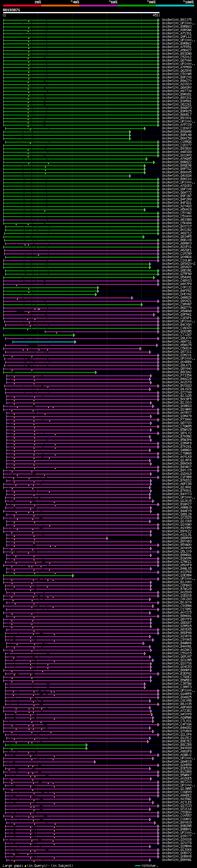Select hit label UniRef100_A5KAC8
197x868 pixels.
point(177,210)
